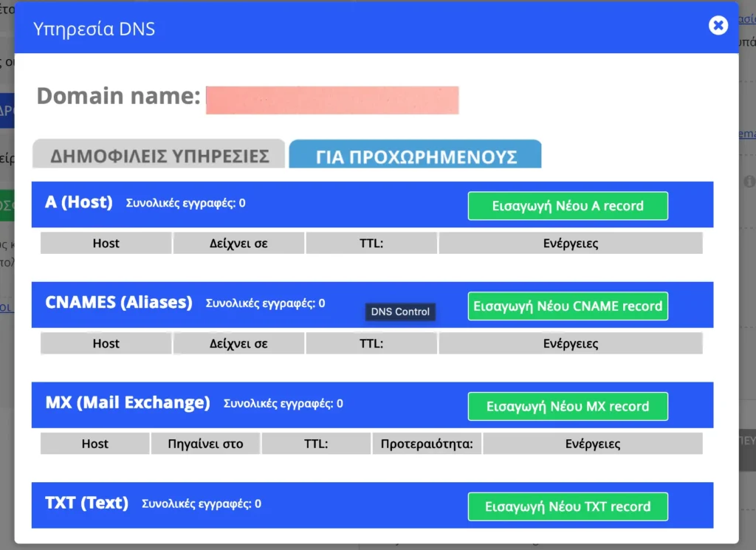Add a new CNAME record
The width and height of the screenshot is (756, 550).
[568, 306]
